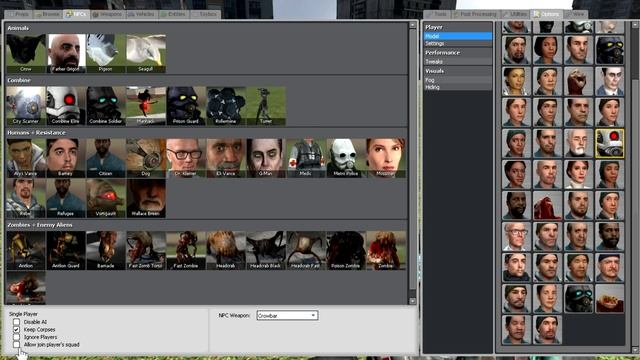Open the NPC Weapon dropdown

click(x=287, y=316)
